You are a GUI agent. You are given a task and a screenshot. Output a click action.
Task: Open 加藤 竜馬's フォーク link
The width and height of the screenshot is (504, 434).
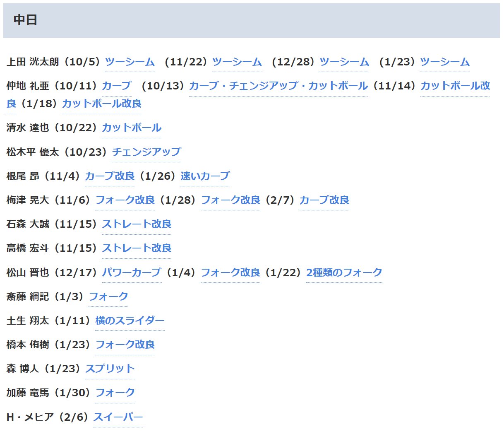point(115,393)
